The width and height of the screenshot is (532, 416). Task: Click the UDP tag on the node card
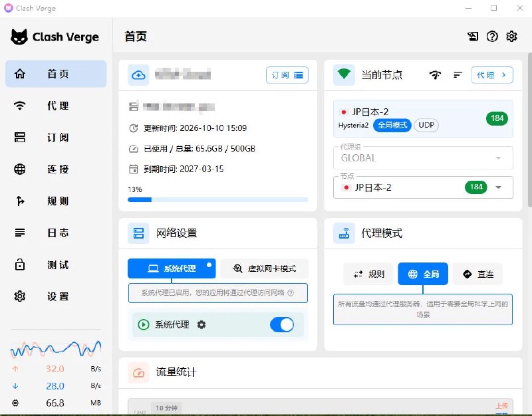[x=426, y=125]
